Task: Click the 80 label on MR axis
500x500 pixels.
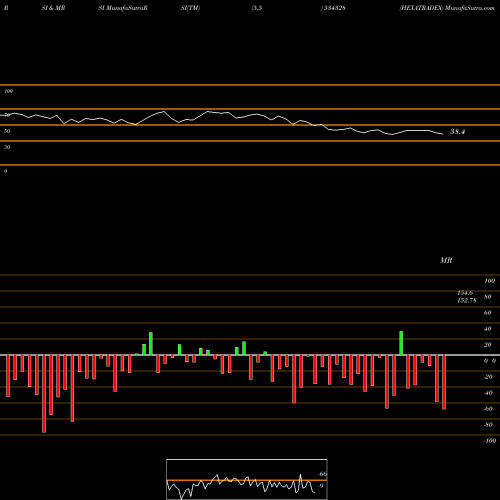Action: (x=488, y=297)
